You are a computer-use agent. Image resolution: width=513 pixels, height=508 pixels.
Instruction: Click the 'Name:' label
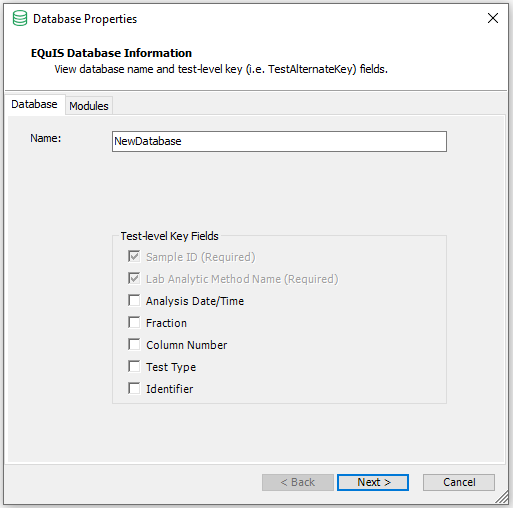[46, 138]
